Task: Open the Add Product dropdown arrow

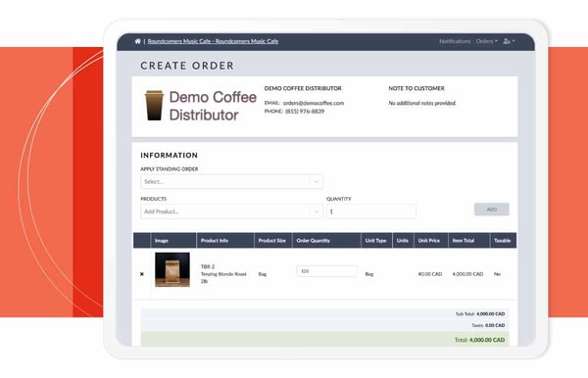Action: [x=317, y=212]
